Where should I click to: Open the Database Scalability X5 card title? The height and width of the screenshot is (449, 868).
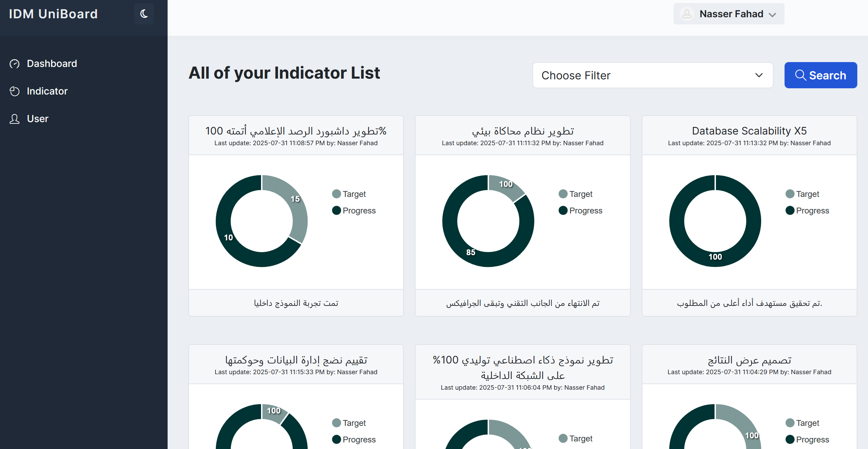coord(749,131)
